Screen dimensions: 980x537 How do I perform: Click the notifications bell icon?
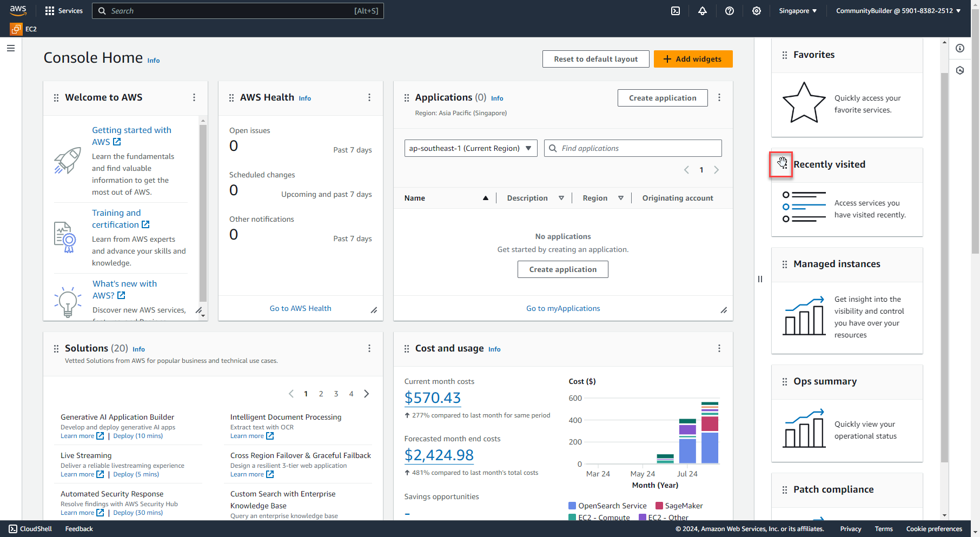coord(702,10)
